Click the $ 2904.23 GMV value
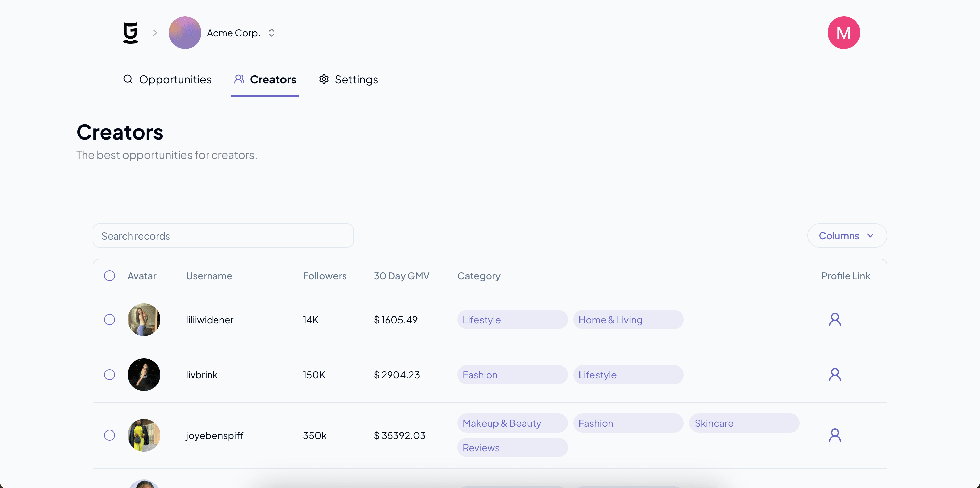 397,375
